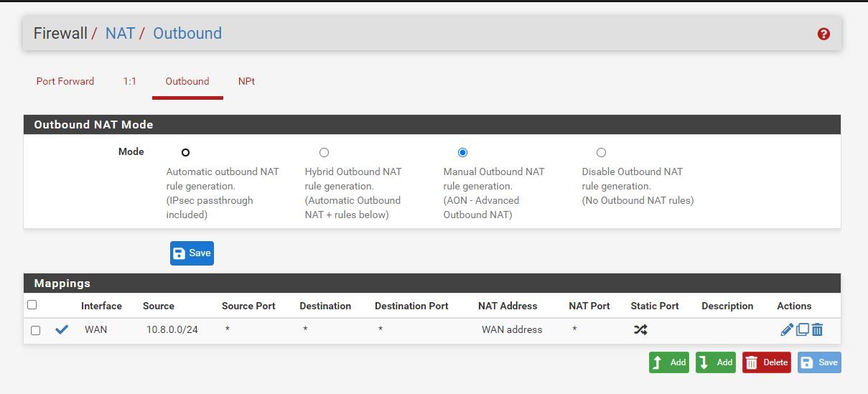Switch to the Port Forward tab
The width and height of the screenshot is (868, 394).
pyautogui.click(x=65, y=81)
